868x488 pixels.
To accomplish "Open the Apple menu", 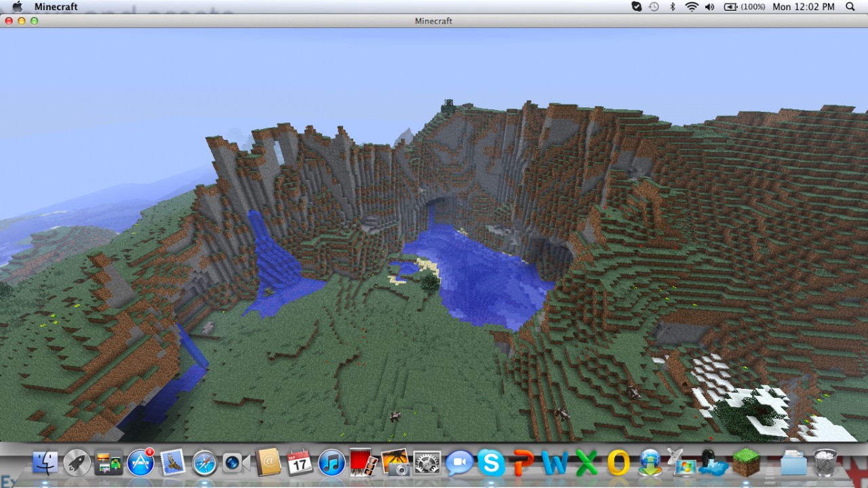I will 16,7.
